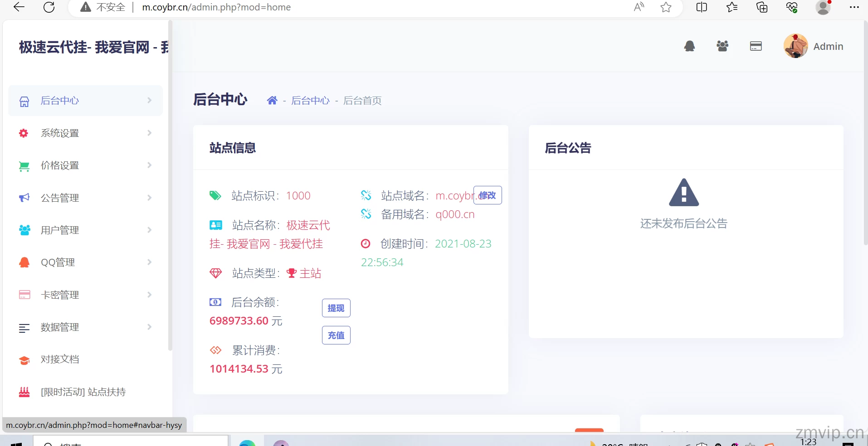Screen dimensions: 868x446
Task: Click the code icon by 累计消费
Action: (215, 350)
